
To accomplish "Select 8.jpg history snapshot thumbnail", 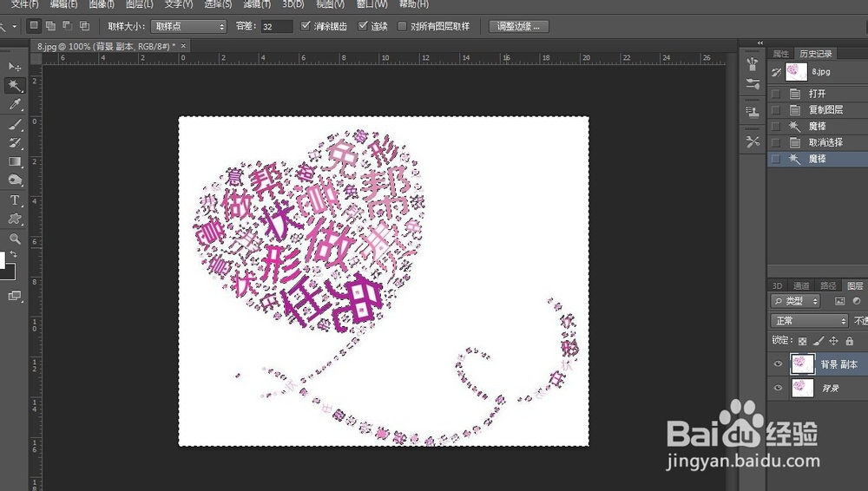I will tap(796, 71).
